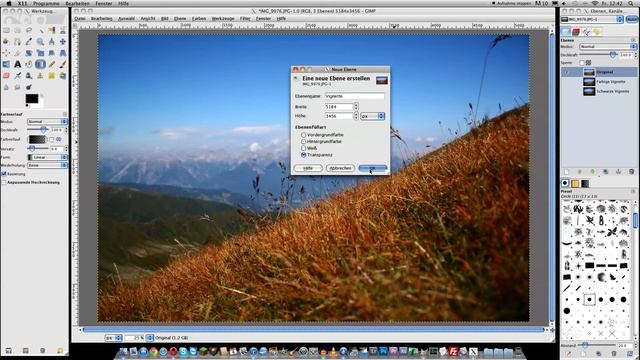This screenshot has height=360, width=640.
Task: Select the Pencil tool
Action: point(51,64)
